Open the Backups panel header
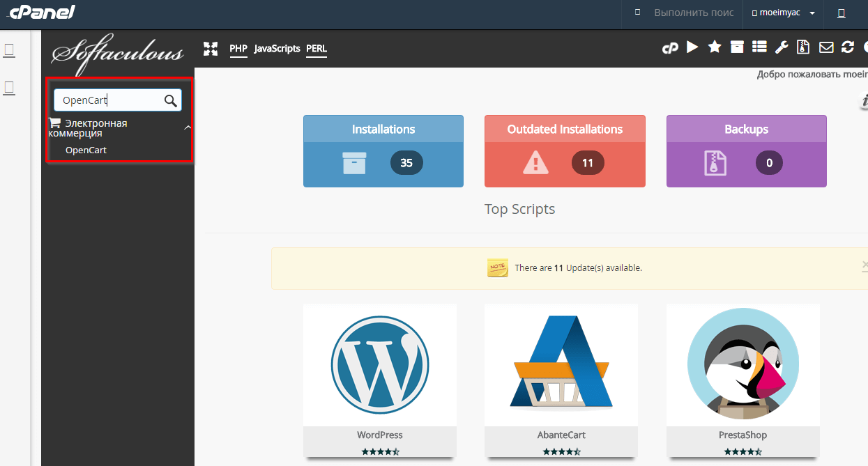This screenshot has width=868, height=466. click(746, 129)
